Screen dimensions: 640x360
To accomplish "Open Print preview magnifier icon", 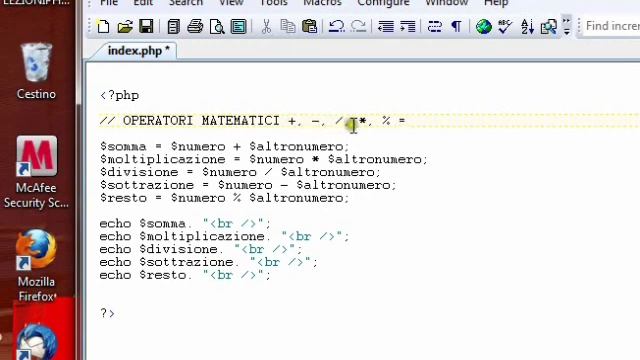I will pyautogui.click(x=217, y=27).
